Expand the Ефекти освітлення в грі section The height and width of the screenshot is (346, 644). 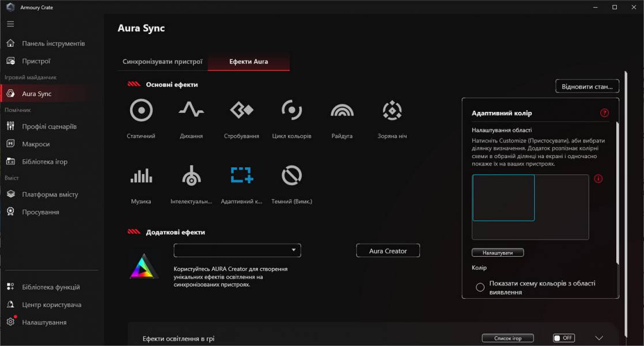(599, 339)
